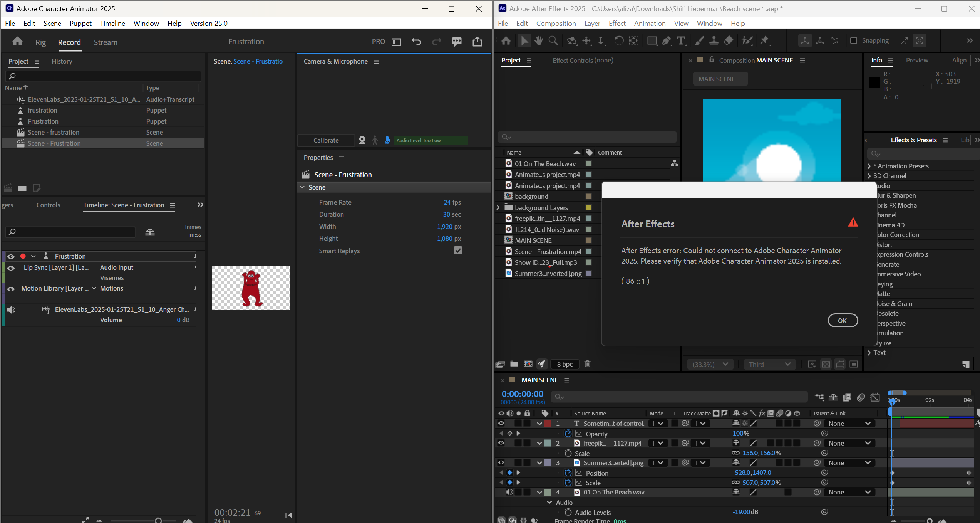Create new folder in AE Project panel

pyautogui.click(x=514, y=364)
